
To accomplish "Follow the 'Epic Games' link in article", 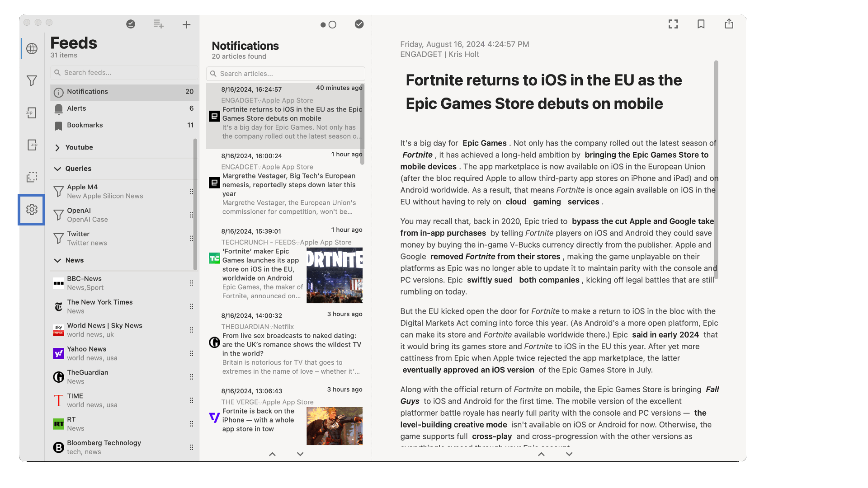I will (x=484, y=143).
